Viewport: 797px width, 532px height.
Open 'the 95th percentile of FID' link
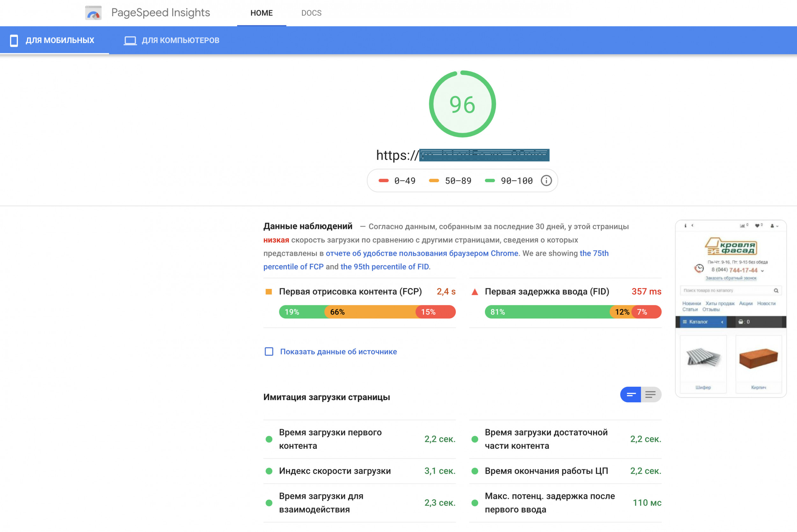[x=384, y=267]
